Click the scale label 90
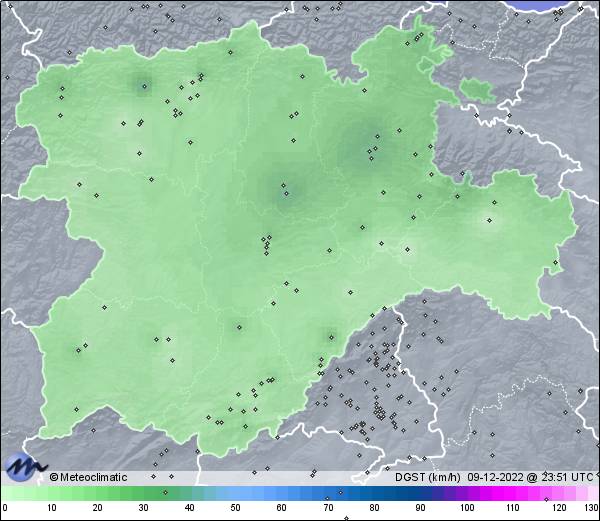Screen dimensions: 600x521 tap(420, 508)
